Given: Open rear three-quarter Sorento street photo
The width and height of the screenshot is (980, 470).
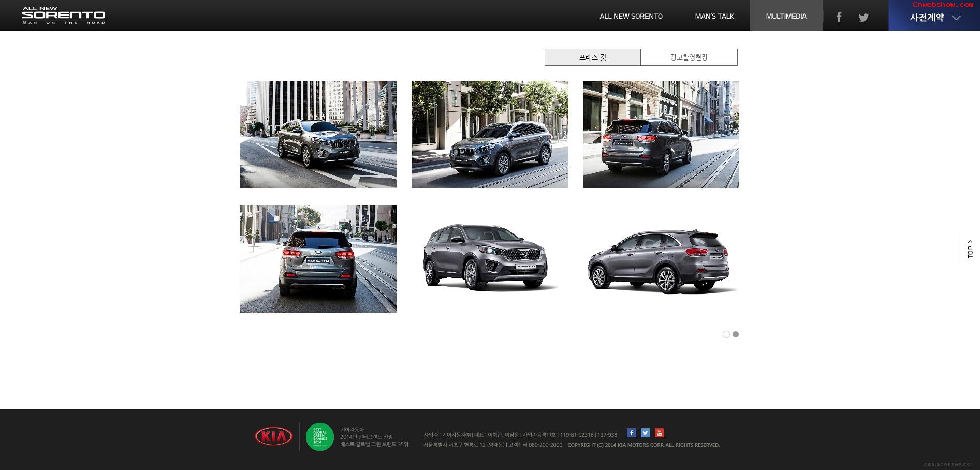Looking at the screenshot, I should (661, 134).
